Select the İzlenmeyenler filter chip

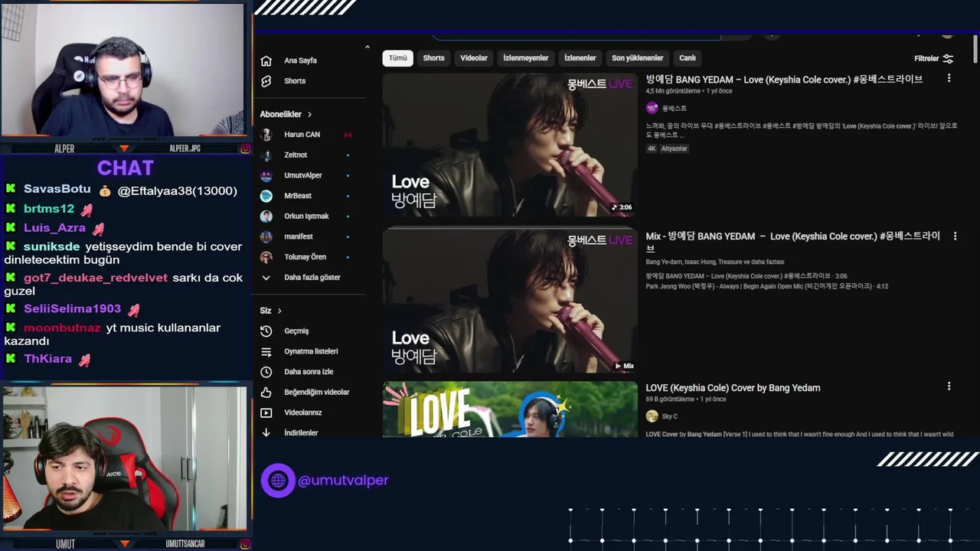coord(525,58)
